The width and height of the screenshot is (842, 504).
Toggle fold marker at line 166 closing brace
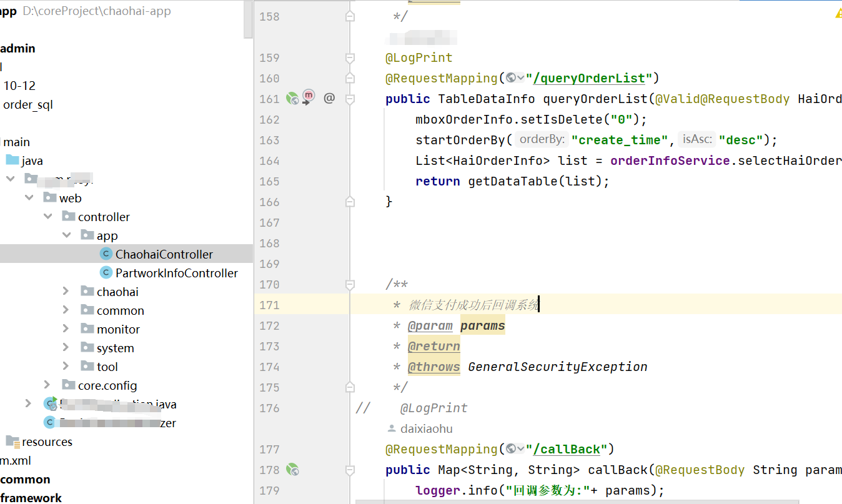click(x=350, y=201)
